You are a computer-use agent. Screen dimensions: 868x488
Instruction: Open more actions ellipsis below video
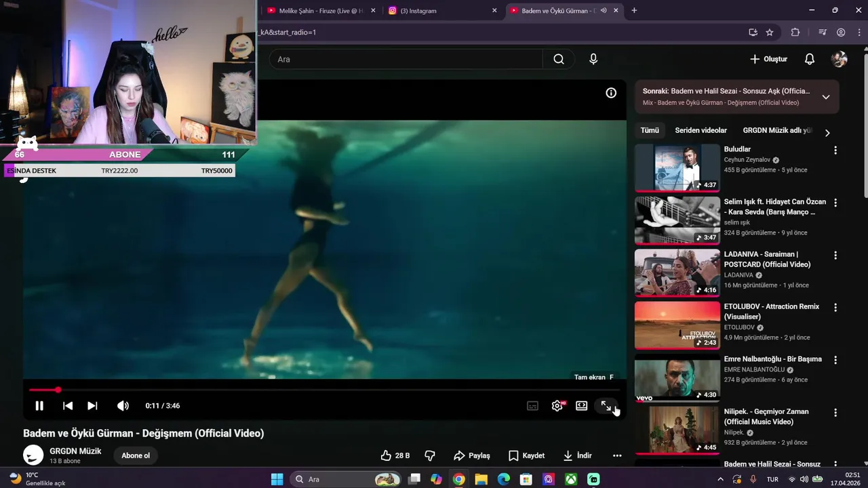point(617,455)
